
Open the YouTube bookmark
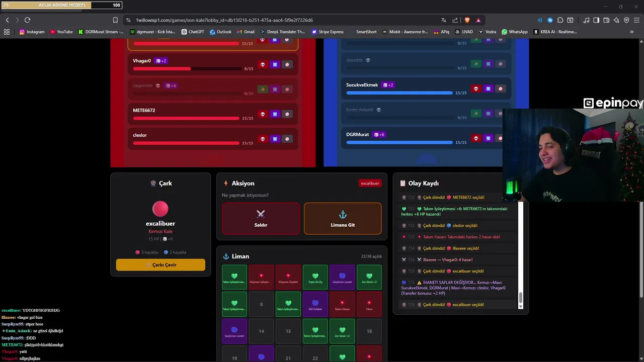[x=61, y=32]
